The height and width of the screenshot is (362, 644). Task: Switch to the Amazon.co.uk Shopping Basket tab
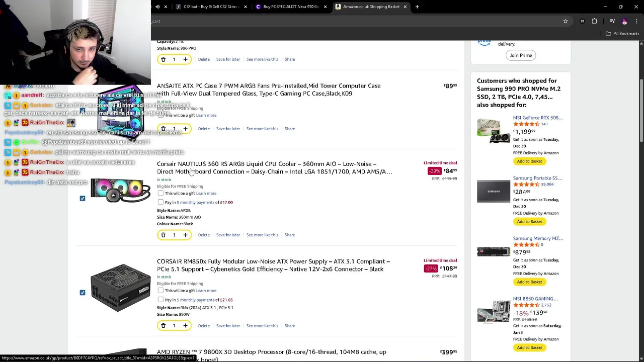coord(371,7)
